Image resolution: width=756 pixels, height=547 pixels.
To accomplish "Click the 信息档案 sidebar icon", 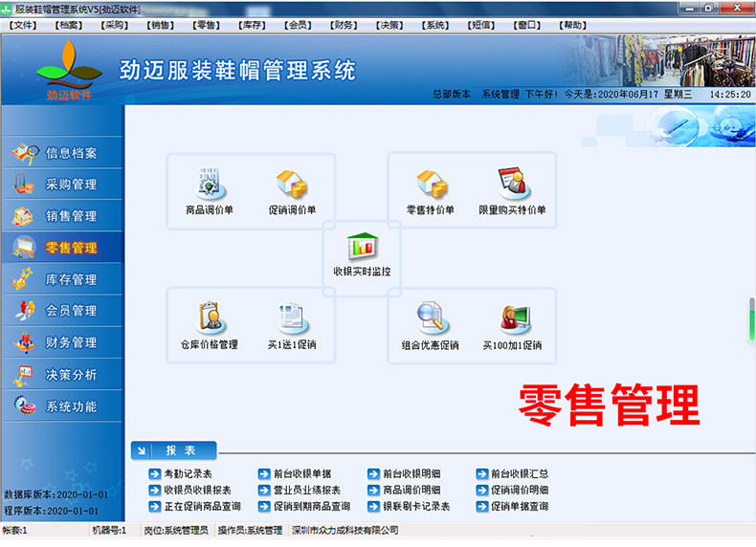I will pos(25,153).
